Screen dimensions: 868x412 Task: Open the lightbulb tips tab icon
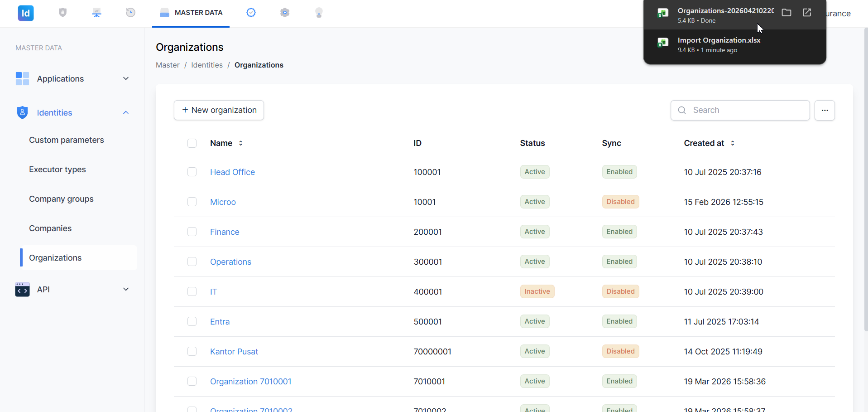[319, 13]
